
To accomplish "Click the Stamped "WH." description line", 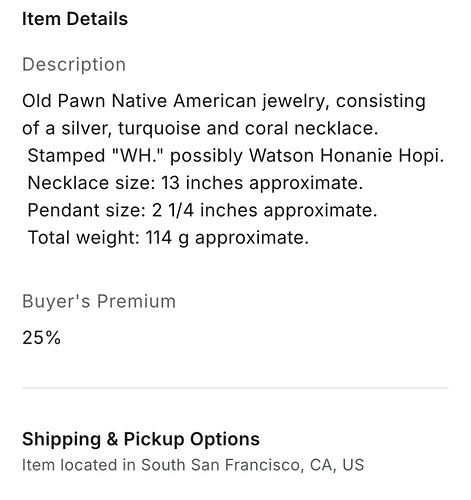I will (235, 155).
